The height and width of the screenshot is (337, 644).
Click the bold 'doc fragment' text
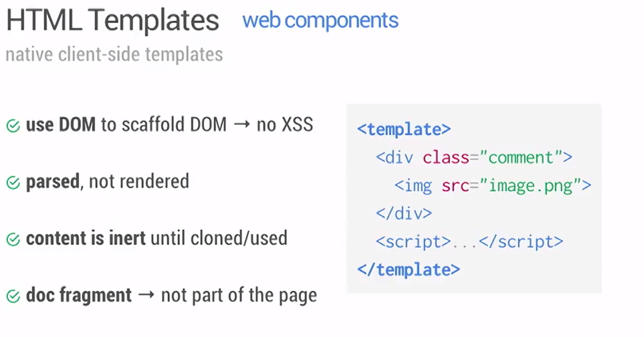click(x=79, y=295)
